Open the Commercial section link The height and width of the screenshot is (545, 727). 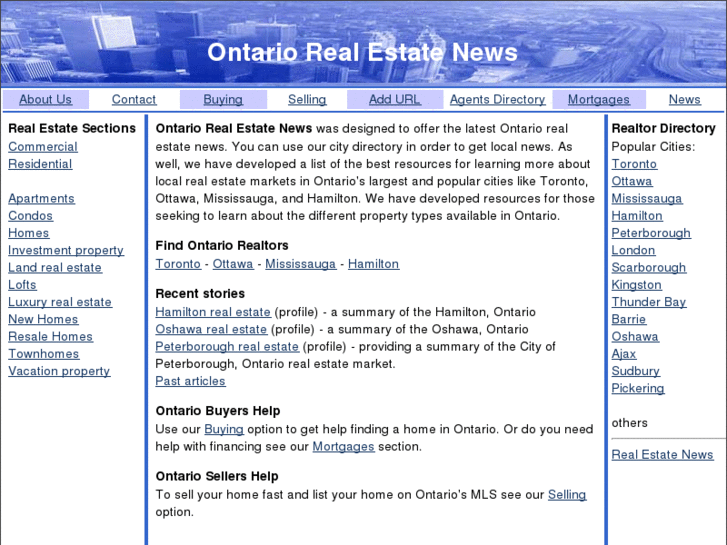(43, 147)
